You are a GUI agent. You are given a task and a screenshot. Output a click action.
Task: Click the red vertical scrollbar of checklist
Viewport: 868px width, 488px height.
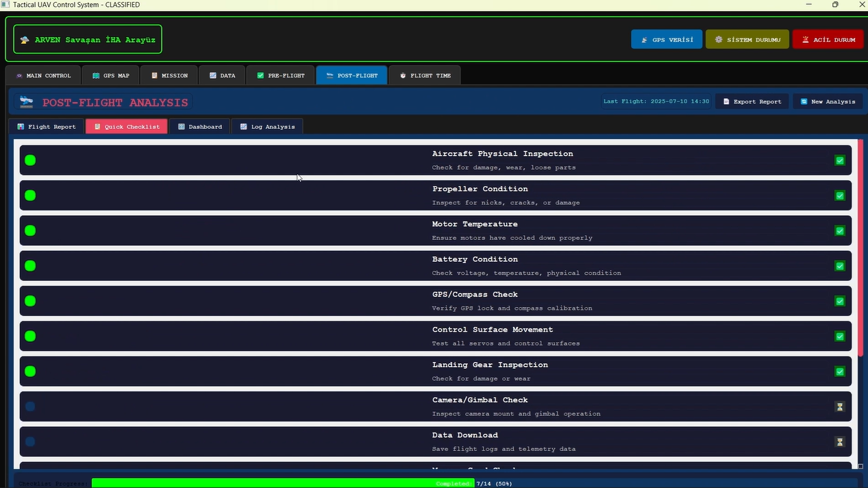click(860, 247)
